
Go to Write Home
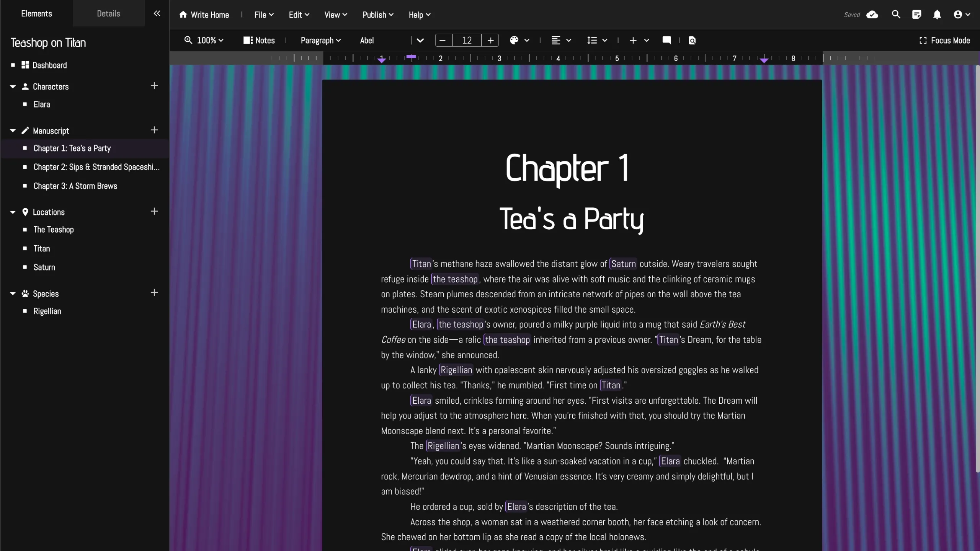[x=204, y=15]
